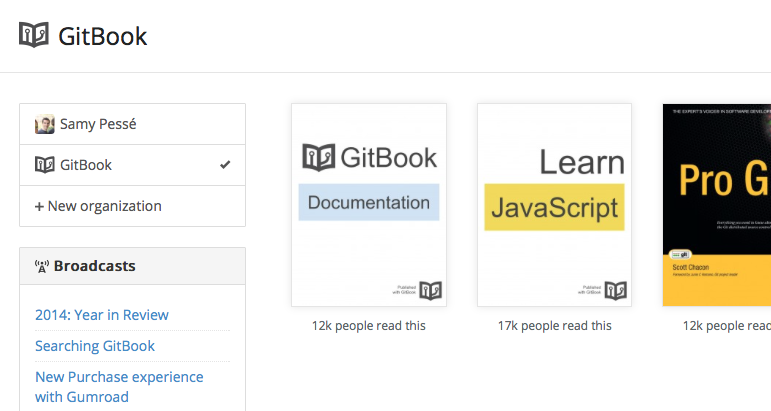This screenshot has width=771, height=411.
Task: Click the Broadcasts panel heading
Action: click(132, 266)
